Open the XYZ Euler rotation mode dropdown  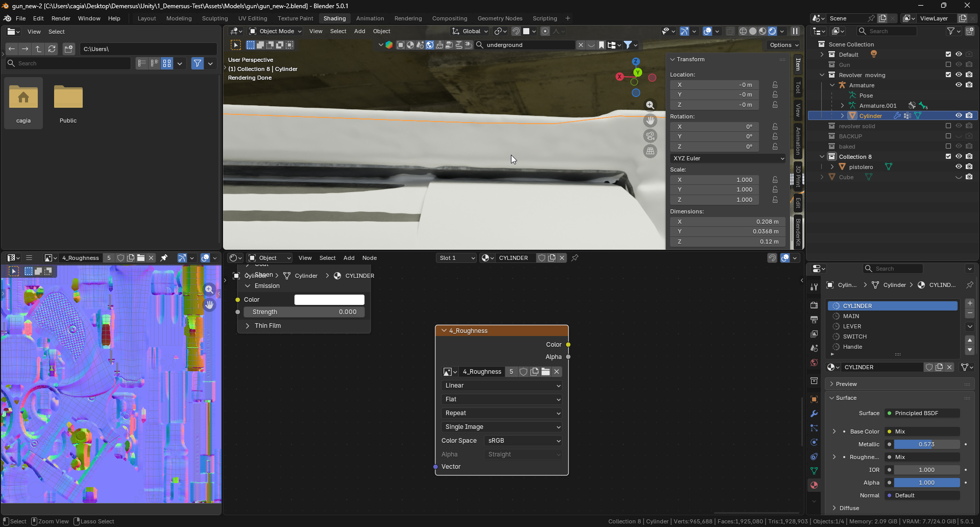(728, 158)
